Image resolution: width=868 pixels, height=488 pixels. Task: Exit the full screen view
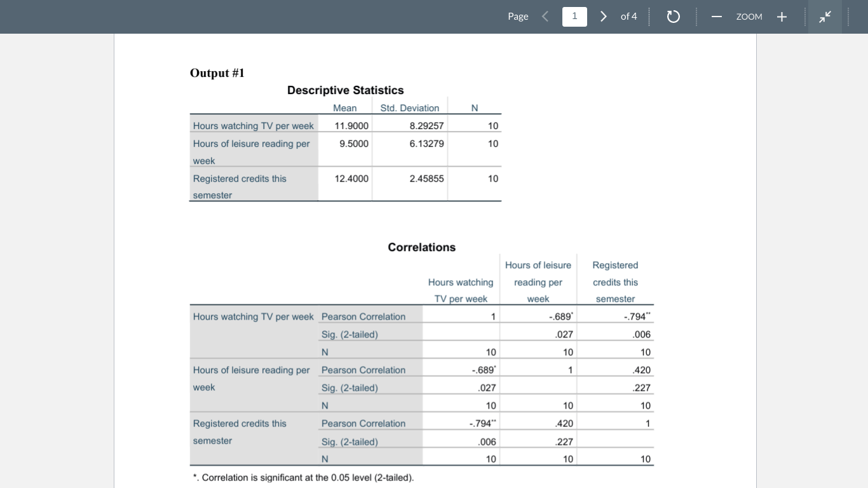pos(825,17)
